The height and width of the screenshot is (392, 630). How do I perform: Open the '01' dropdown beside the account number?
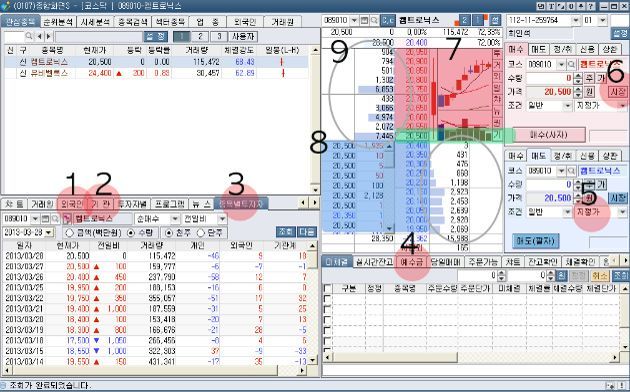pyautogui.click(x=602, y=20)
